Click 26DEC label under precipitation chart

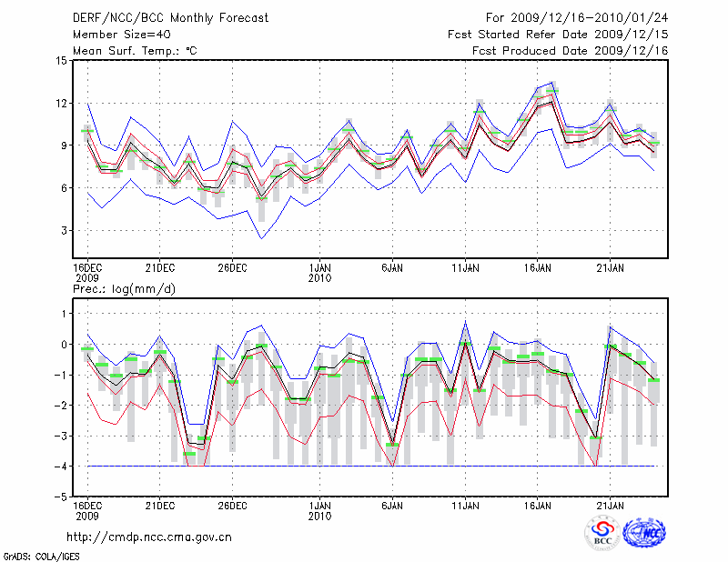pyautogui.click(x=232, y=505)
